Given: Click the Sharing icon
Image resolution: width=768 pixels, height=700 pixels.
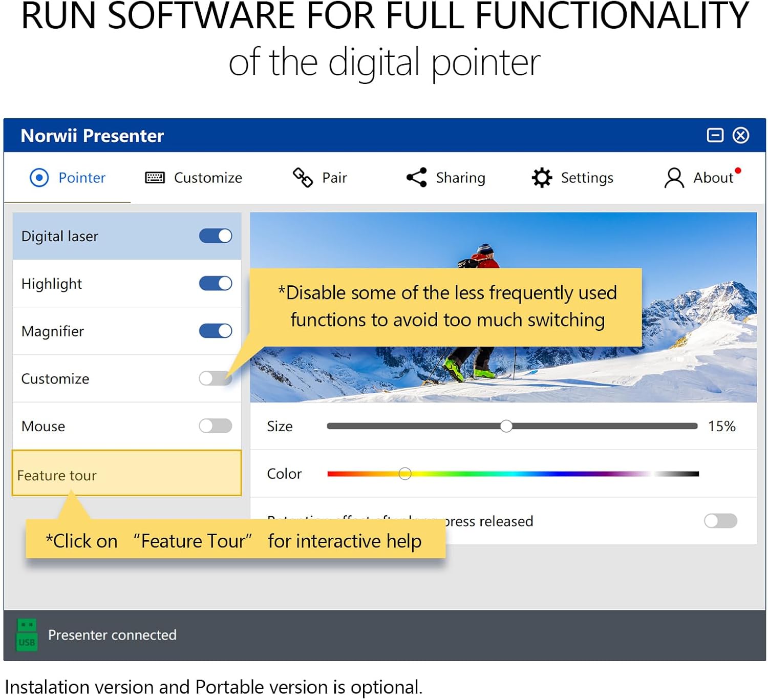Looking at the screenshot, I should click(x=416, y=178).
